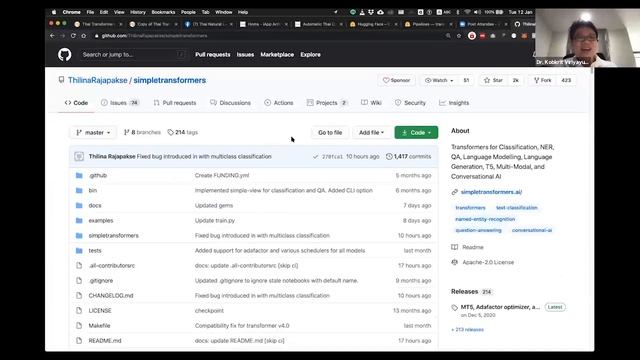640x360 pixels.
Task: Click the text-classification topic tag
Action: [517, 208]
